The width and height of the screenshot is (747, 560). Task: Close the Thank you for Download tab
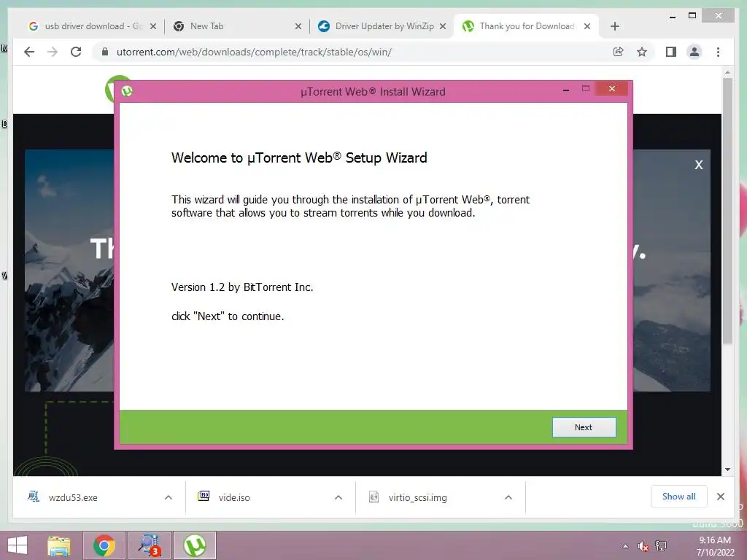click(x=587, y=26)
